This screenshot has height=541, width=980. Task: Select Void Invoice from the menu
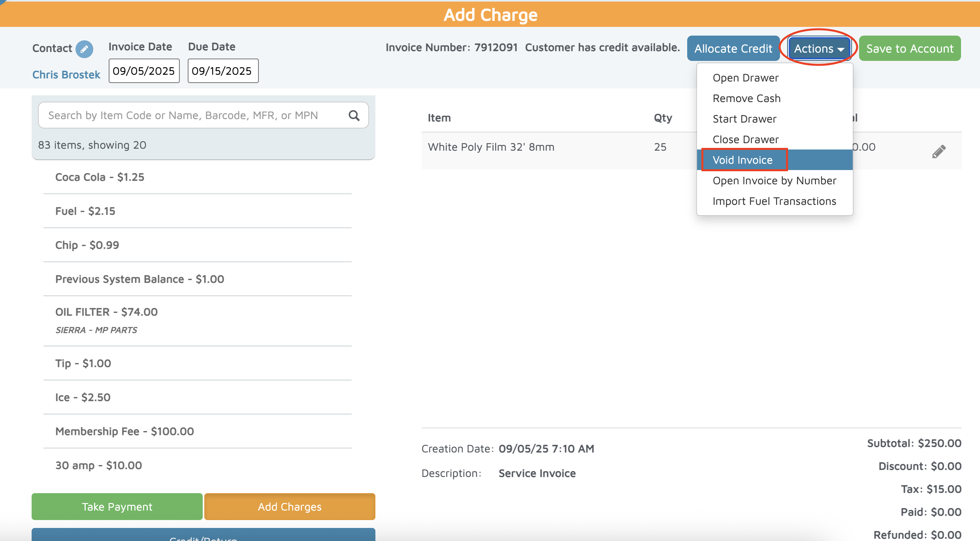(x=743, y=160)
